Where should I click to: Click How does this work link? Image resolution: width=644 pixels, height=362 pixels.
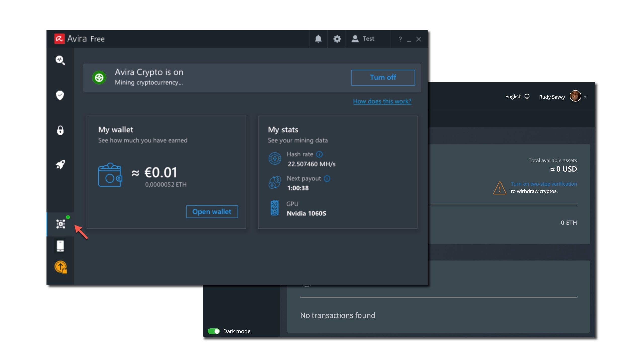(382, 101)
